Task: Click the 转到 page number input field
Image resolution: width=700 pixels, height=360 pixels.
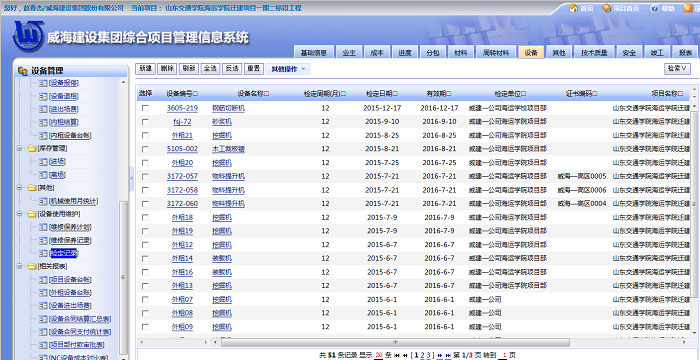Action: [504, 356]
